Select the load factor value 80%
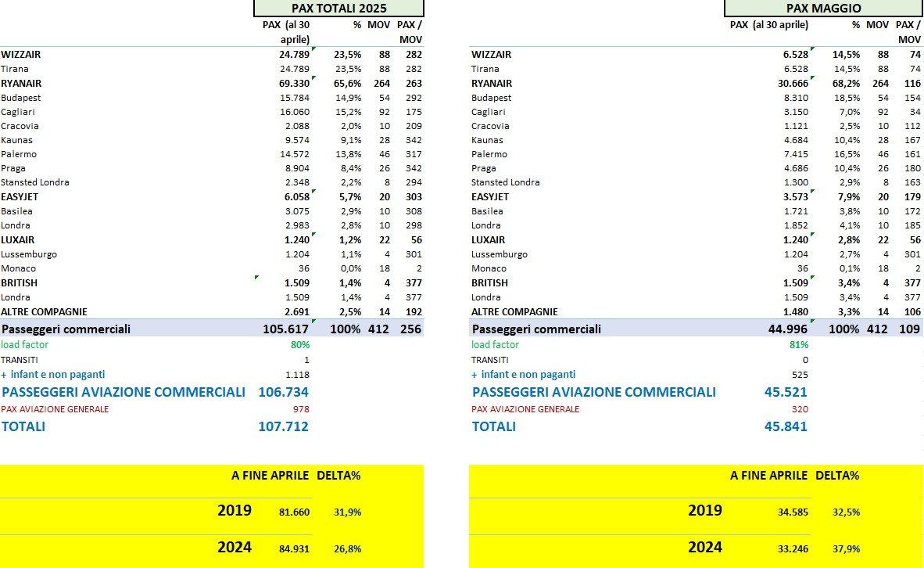This screenshot has height=568, width=924. [300, 344]
